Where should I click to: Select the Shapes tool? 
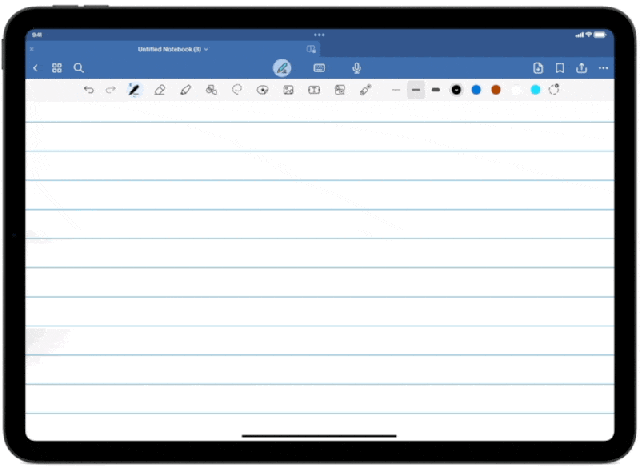(x=211, y=90)
